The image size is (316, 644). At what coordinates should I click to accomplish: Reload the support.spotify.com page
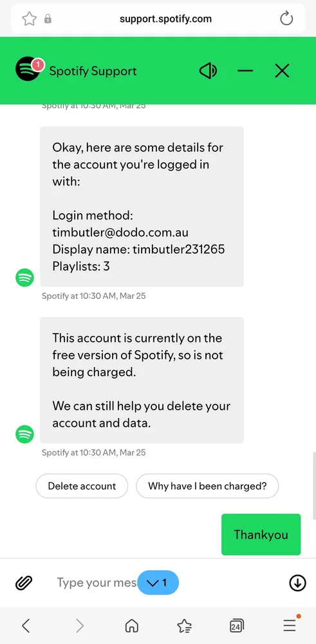[286, 19]
